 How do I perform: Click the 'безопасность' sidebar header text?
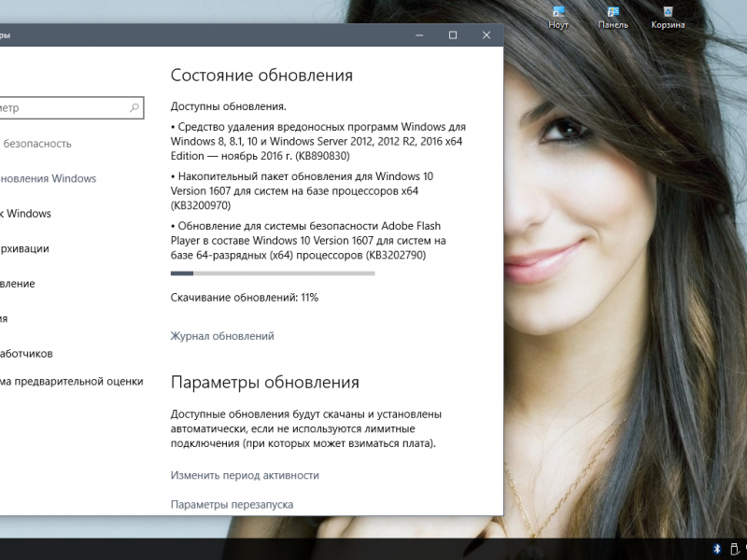coord(37,144)
